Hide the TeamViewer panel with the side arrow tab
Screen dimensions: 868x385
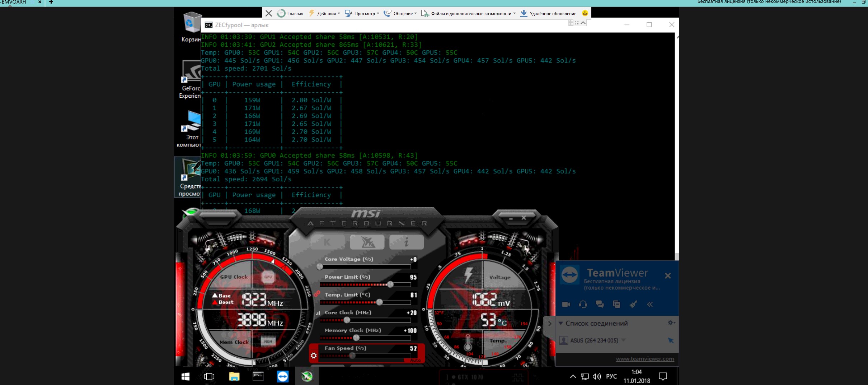pyautogui.click(x=549, y=324)
